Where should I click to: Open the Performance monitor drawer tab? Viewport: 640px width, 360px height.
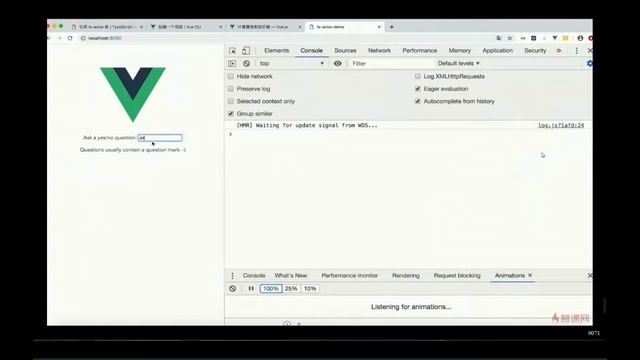point(349,276)
